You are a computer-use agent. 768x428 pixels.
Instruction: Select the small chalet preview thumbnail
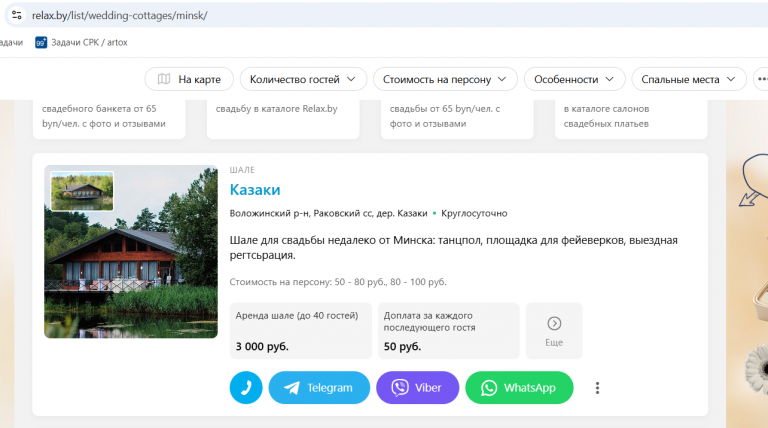tap(82, 191)
